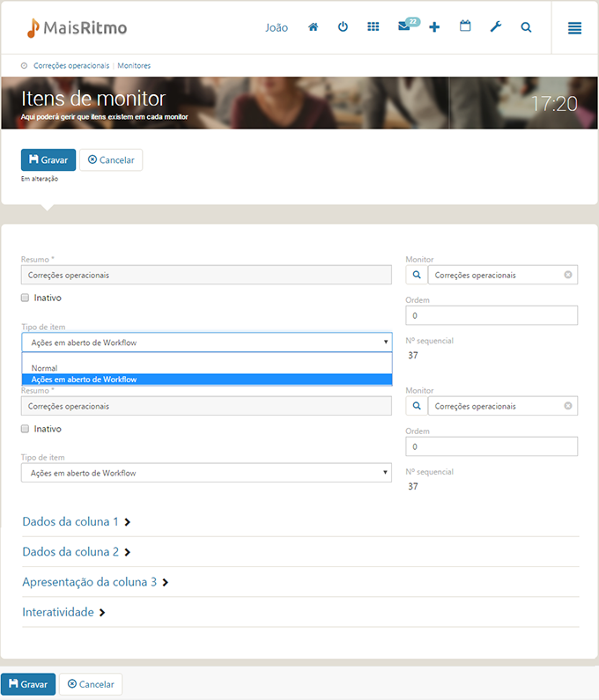Open the wrench settings icon
Screen dimensions: 599x700
coord(496,26)
